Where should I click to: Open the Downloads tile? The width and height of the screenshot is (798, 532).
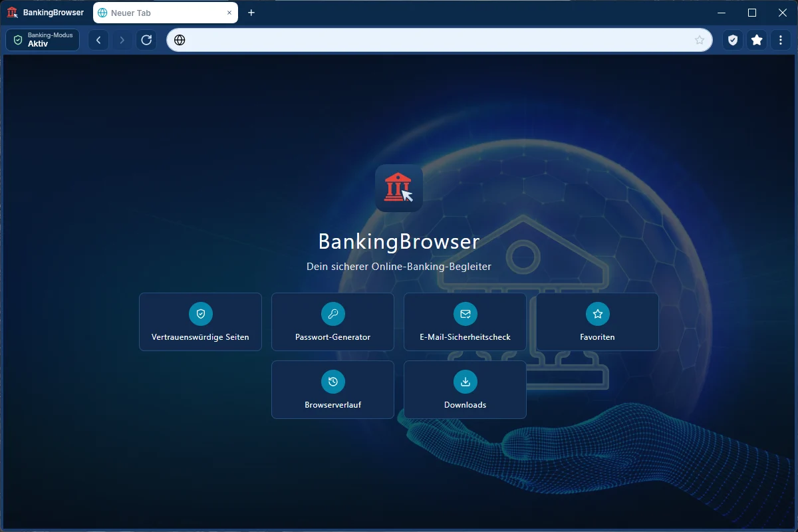tap(465, 390)
